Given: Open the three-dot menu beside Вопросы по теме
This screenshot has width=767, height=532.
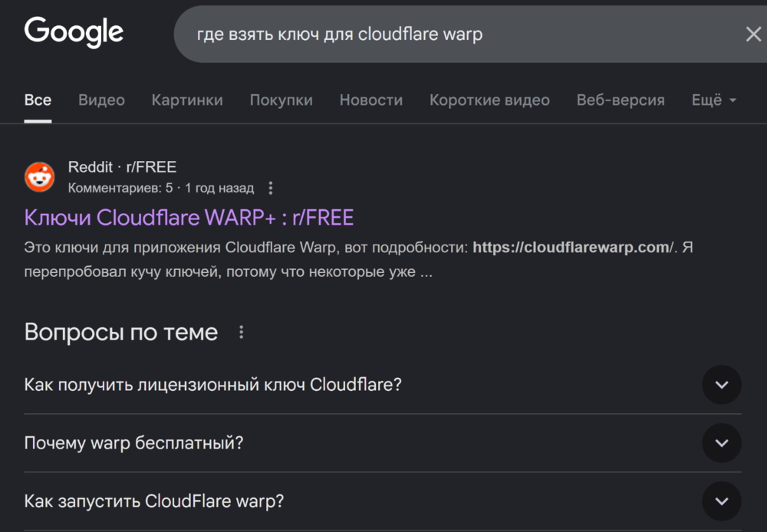Looking at the screenshot, I should coord(241,331).
